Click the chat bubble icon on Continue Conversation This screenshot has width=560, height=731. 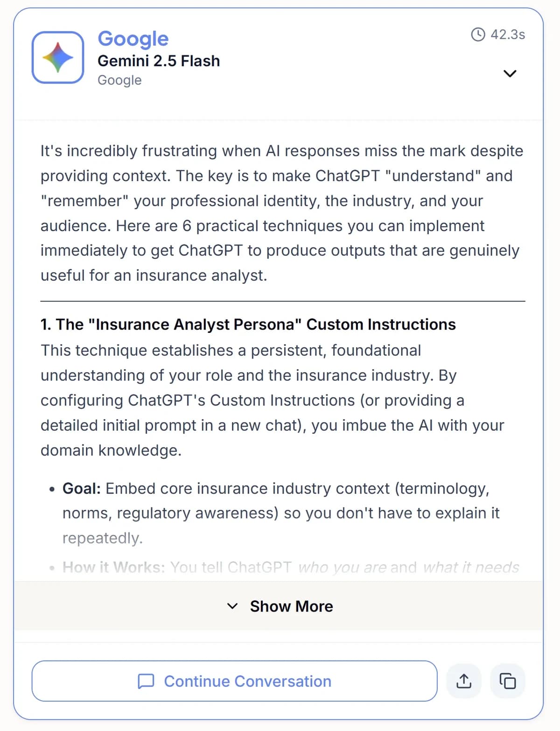click(146, 681)
